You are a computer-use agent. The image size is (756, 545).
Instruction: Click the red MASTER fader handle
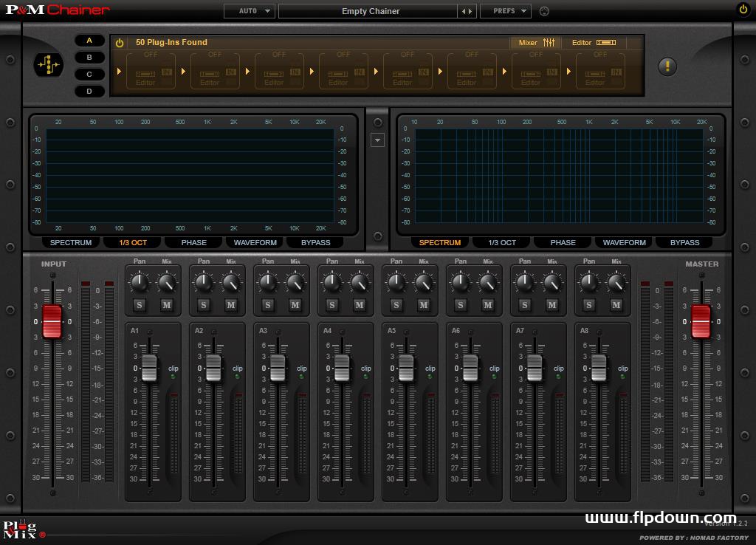click(x=700, y=321)
